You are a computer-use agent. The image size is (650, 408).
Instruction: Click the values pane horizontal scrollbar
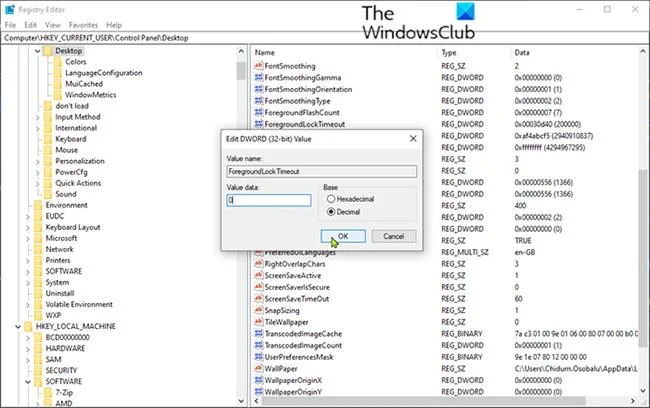tap(423, 401)
